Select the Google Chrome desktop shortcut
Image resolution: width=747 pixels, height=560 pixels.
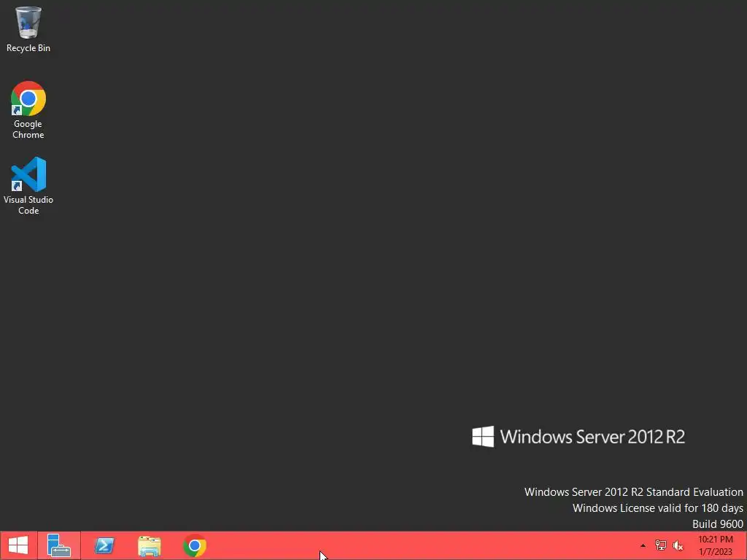coord(28,109)
